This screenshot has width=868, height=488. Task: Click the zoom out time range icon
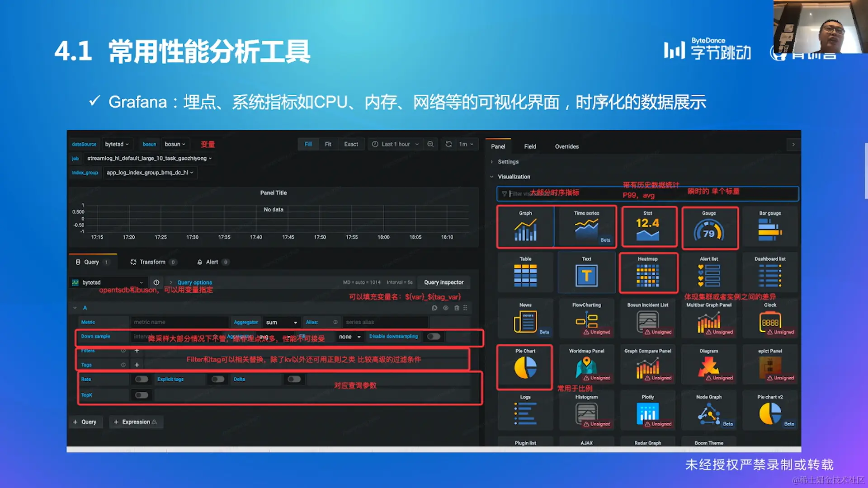pos(430,144)
